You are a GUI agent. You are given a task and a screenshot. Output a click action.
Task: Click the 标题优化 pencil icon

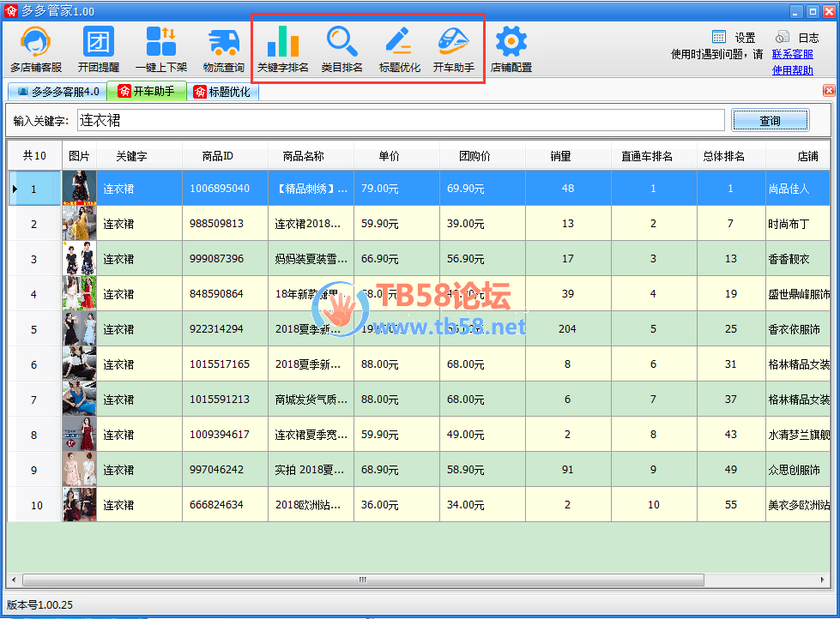[399, 49]
